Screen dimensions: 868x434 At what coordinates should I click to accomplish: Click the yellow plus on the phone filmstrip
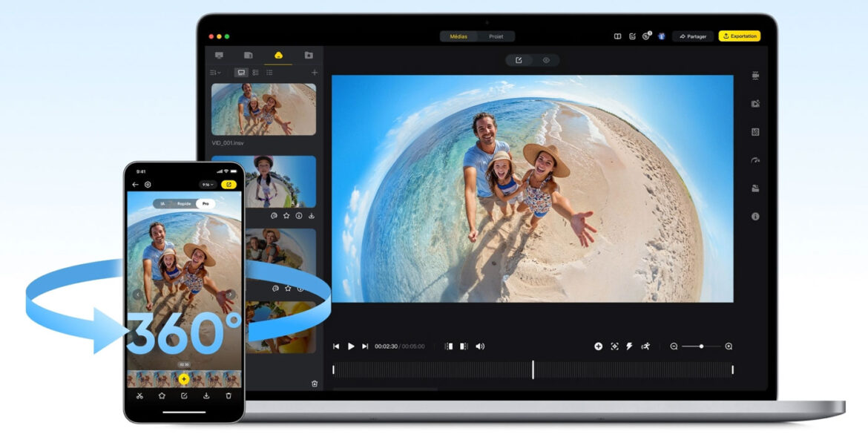pos(184,379)
